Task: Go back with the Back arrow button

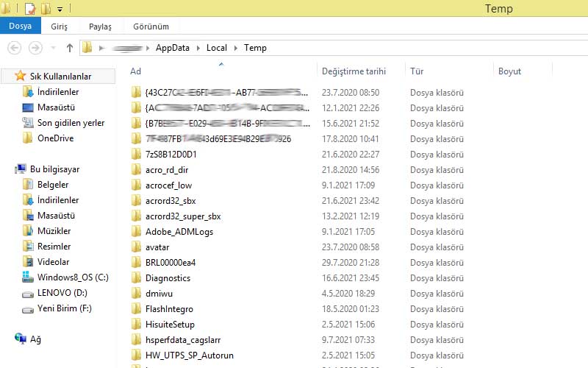Action: pyautogui.click(x=14, y=48)
